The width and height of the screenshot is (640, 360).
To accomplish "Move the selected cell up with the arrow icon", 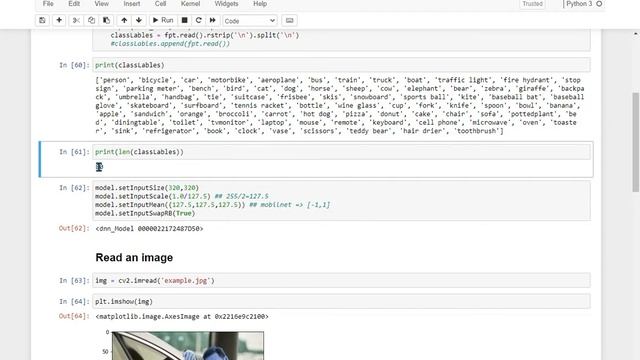I will (124, 20).
